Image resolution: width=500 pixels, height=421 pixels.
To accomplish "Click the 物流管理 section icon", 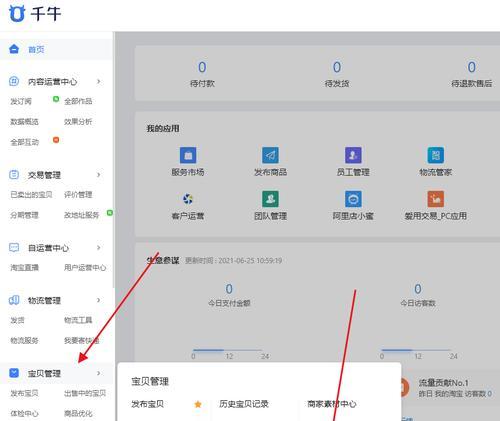I will [x=14, y=300].
